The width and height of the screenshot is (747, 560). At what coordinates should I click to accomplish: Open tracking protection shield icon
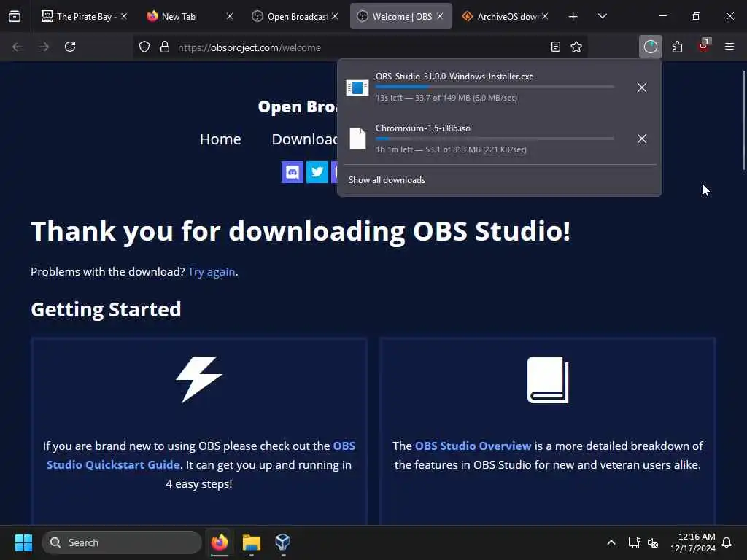(x=144, y=47)
